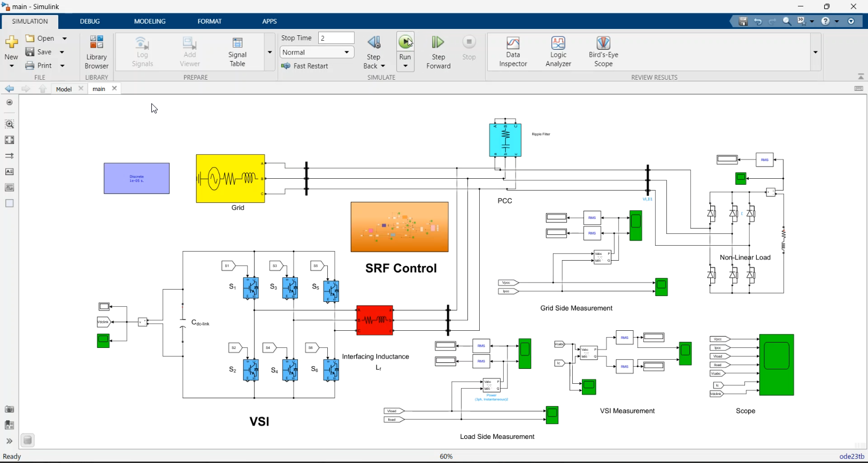
Task: Open the Logic Analyzer
Action: 558,52
